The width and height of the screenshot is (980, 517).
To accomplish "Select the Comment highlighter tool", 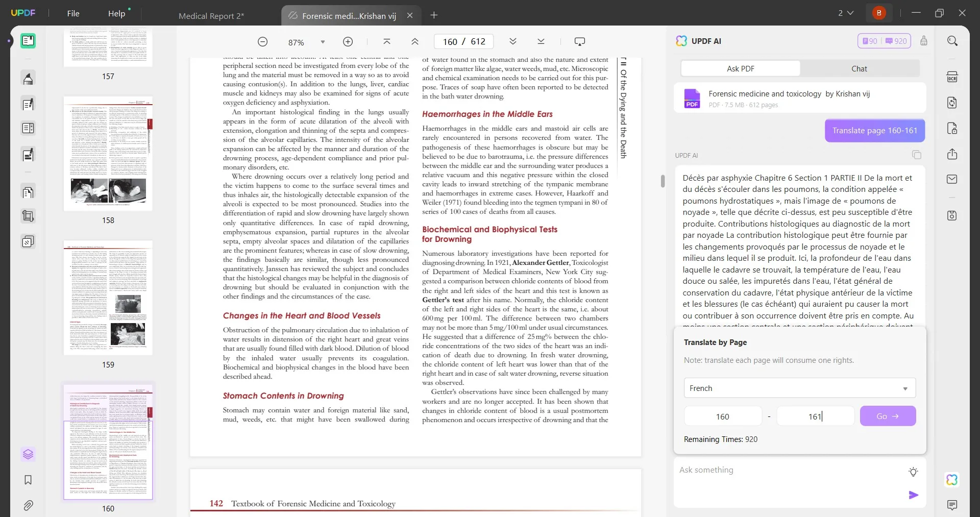I will click(x=28, y=78).
